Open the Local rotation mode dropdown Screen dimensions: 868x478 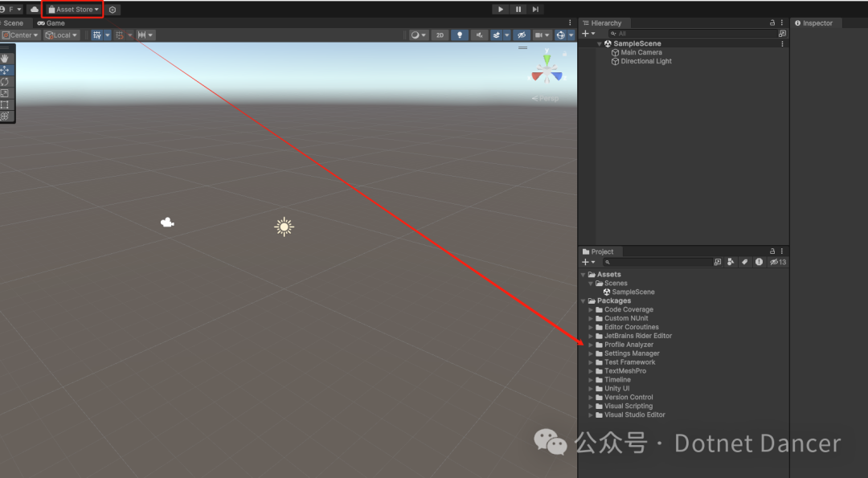point(61,35)
